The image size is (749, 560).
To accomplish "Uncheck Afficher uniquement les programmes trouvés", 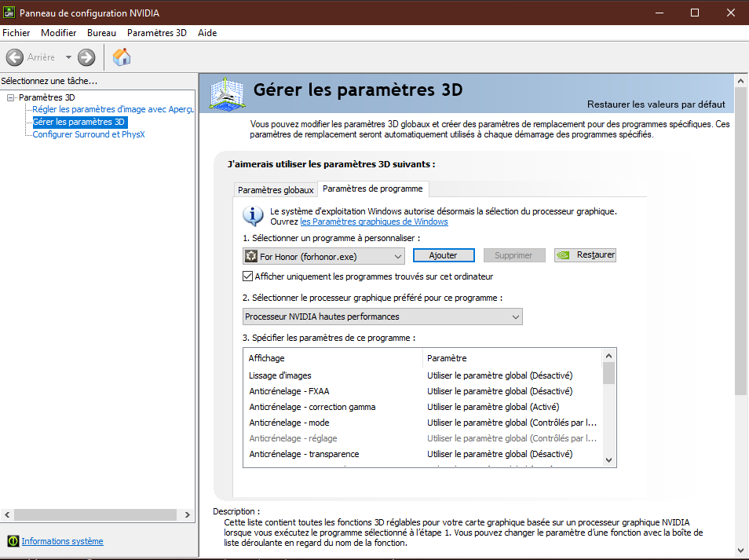I will pos(247,276).
